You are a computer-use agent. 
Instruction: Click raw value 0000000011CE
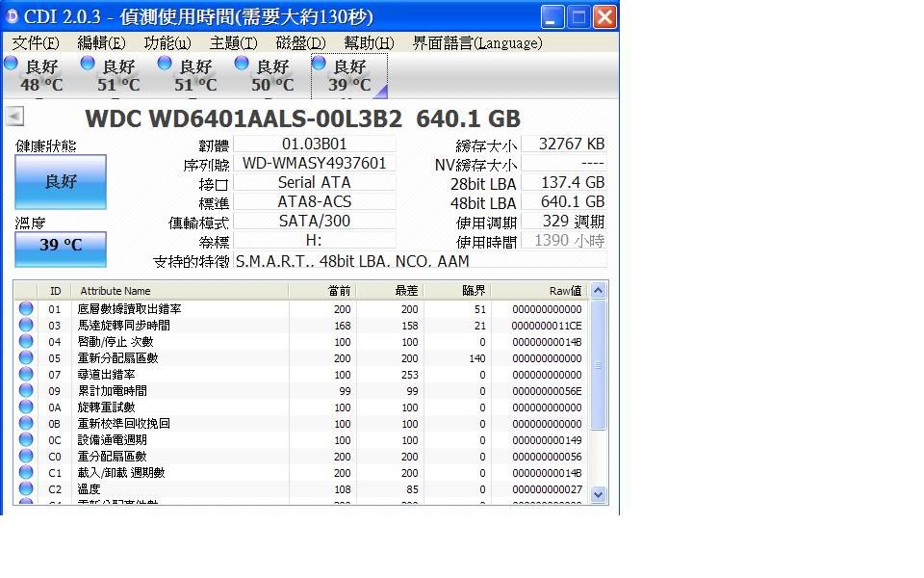click(547, 326)
